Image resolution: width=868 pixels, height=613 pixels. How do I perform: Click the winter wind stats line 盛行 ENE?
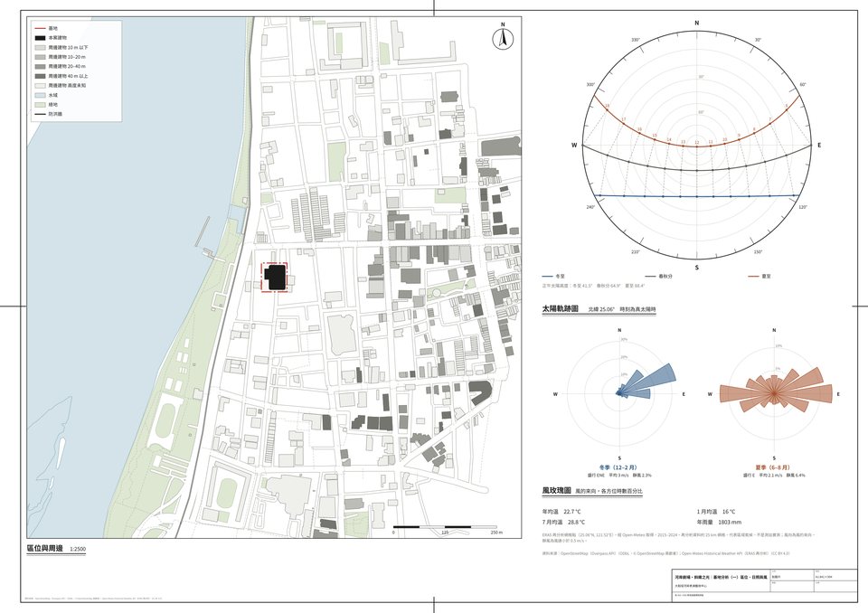point(619,475)
